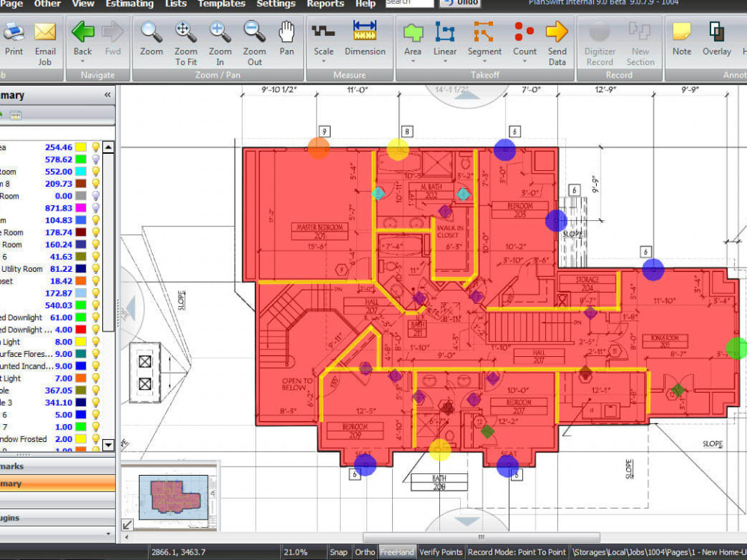
Task: Click Verify Points in status bar
Action: point(441,552)
